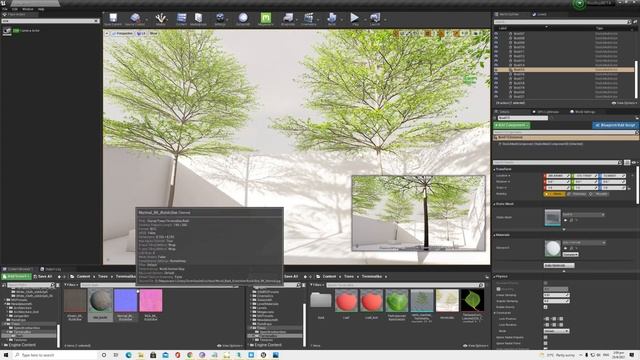Collapse the Physics section
The image size is (640, 360).
tap(495, 277)
